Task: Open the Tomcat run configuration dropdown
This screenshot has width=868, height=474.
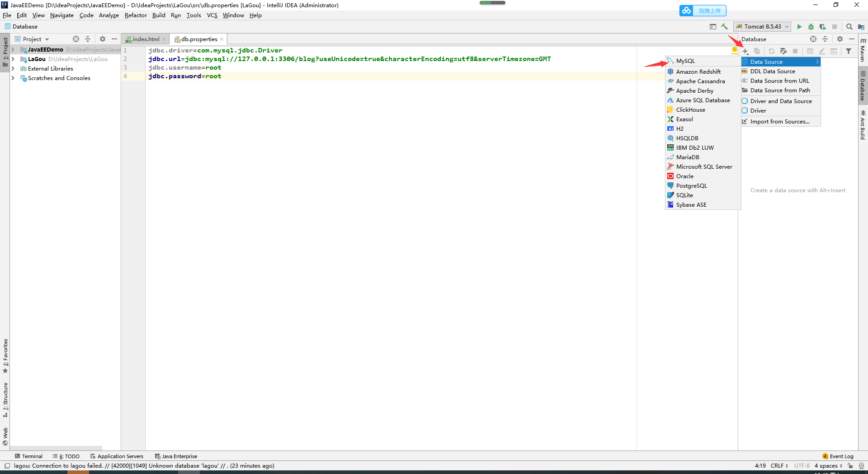Action: 786,26
